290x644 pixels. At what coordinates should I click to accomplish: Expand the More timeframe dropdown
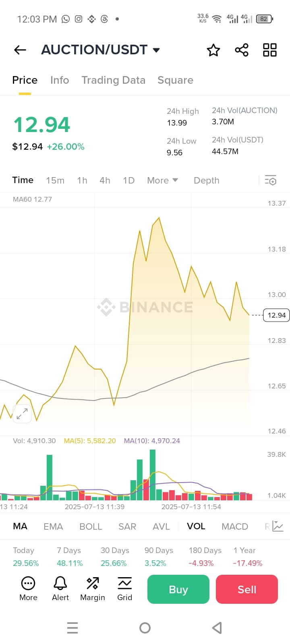(x=162, y=180)
